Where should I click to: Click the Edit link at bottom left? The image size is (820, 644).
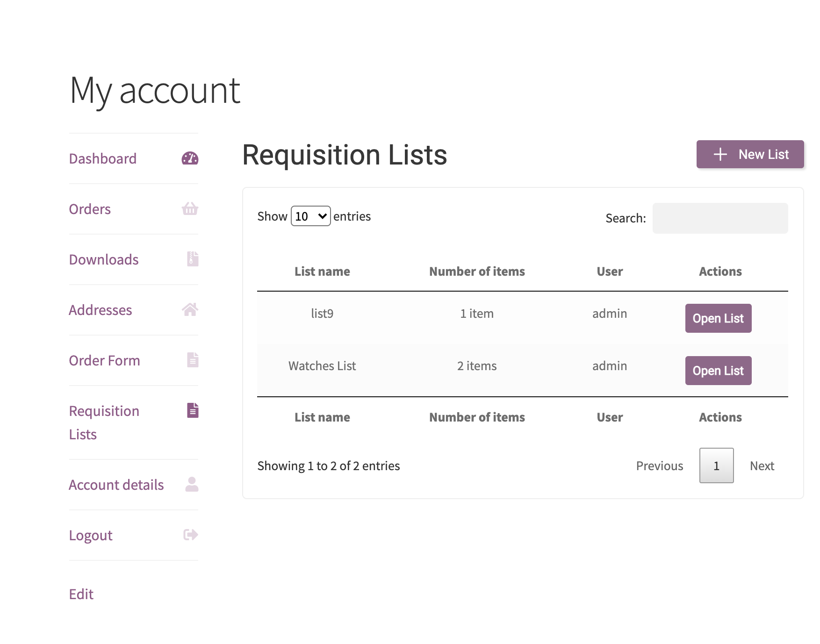point(81,594)
